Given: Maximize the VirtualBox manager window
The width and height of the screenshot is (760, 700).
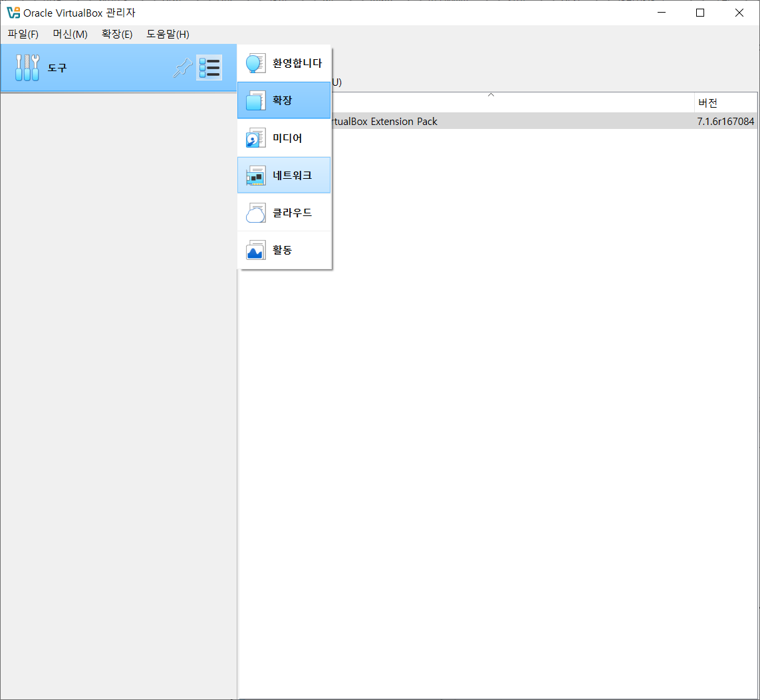Looking at the screenshot, I should [x=700, y=13].
